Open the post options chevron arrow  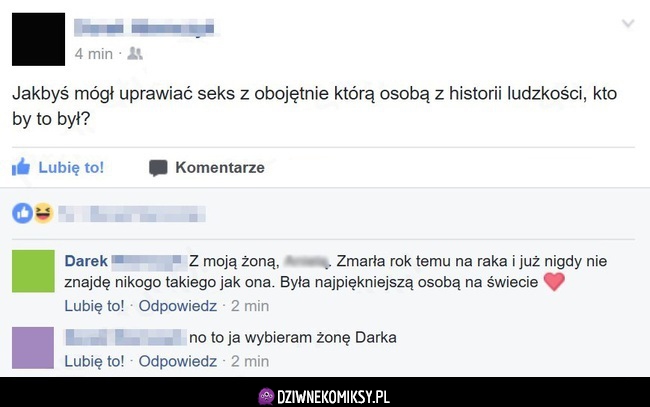coord(628,24)
